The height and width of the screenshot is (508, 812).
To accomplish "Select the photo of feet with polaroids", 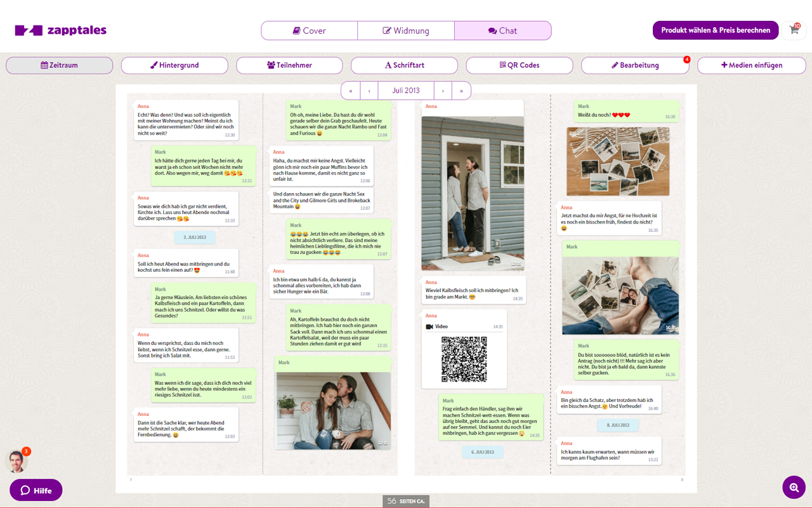I will click(x=620, y=295).
